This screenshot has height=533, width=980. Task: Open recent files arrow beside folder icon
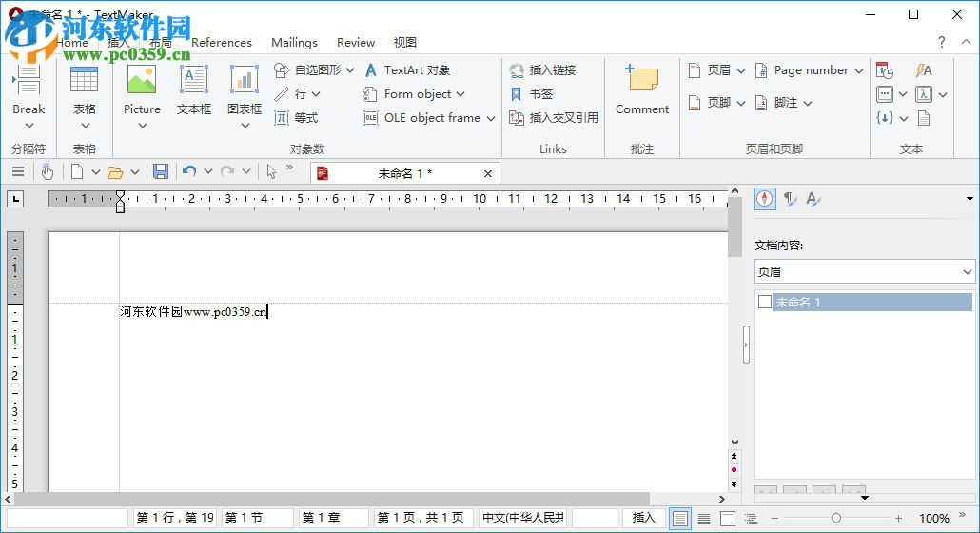point(134,172)
